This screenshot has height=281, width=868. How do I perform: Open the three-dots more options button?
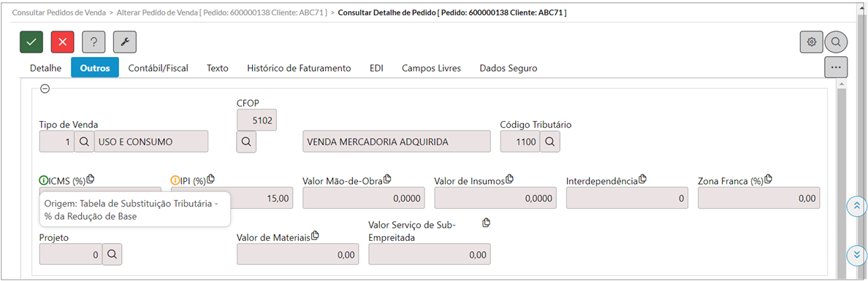pyautogui.click(x=836, y=67)
